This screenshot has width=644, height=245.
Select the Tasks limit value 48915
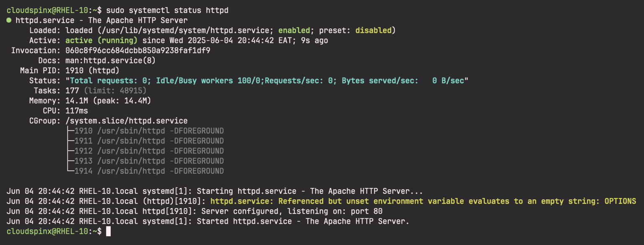(x=132, y=90)
